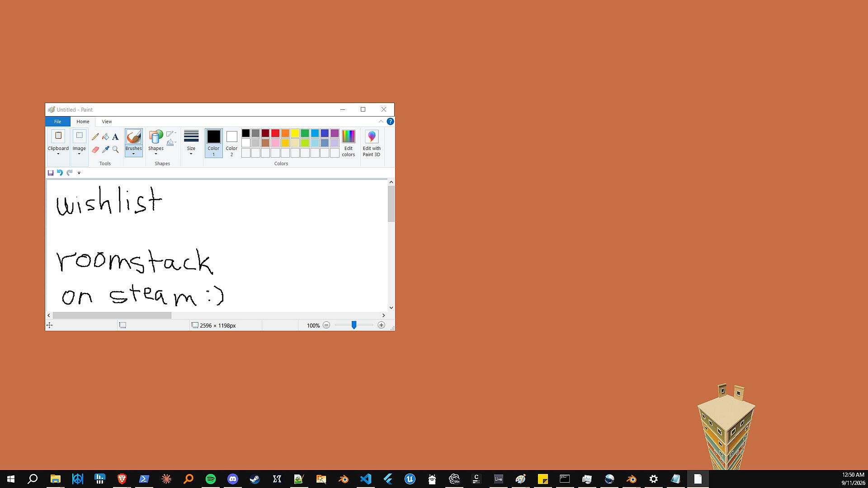
Task: Expand the Brushes dropdown
Action: [x=133, y=154]
